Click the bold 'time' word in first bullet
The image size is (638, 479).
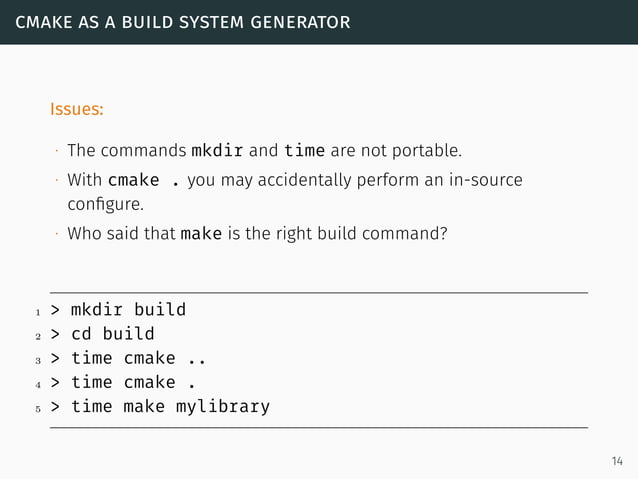pyautogui.click(x=304, y=152)
